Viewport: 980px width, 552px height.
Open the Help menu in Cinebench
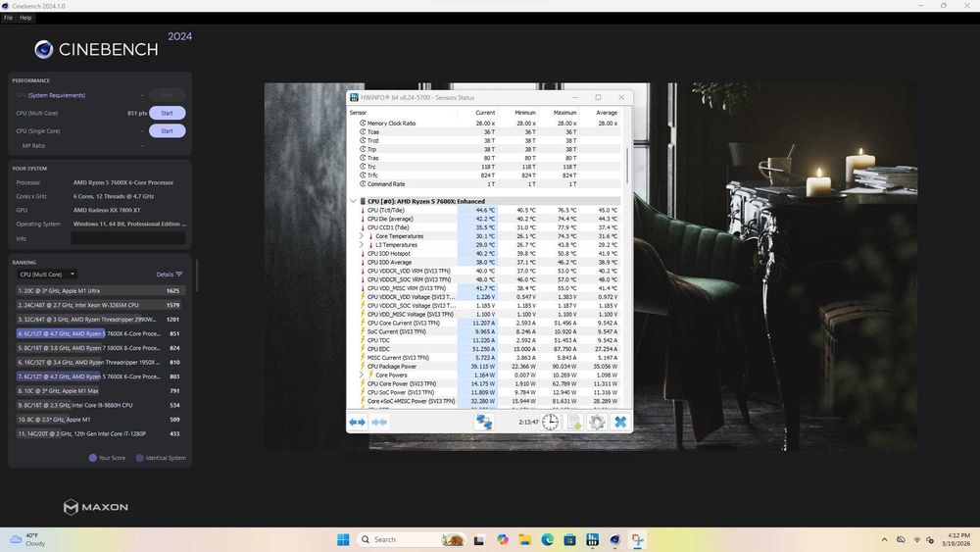click(x=25, y=18)
